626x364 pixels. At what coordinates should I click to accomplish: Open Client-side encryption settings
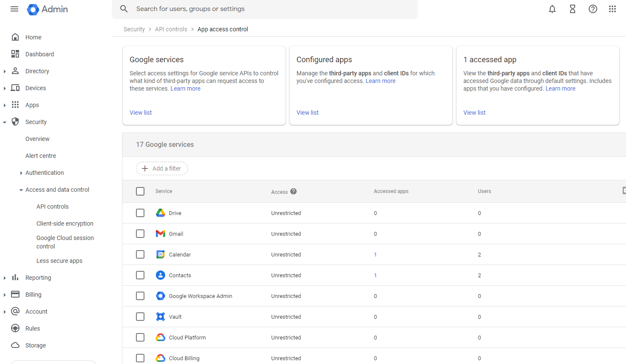pyautogui.click(x=65, y=223)
